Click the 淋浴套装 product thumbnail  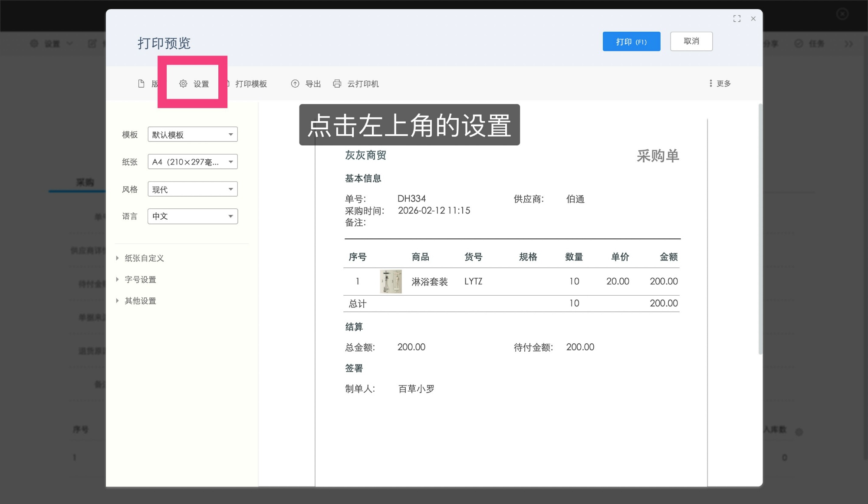click(390, 281)
